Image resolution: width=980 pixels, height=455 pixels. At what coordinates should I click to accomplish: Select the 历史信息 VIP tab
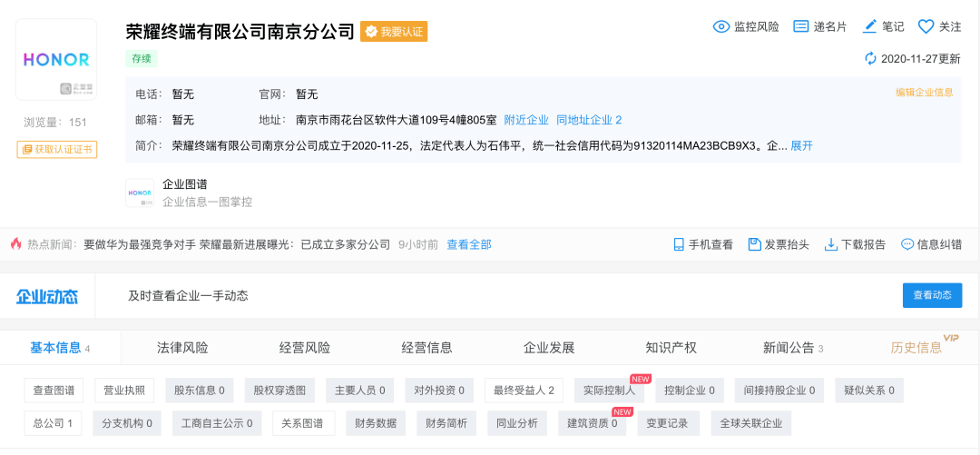point(924,346)
